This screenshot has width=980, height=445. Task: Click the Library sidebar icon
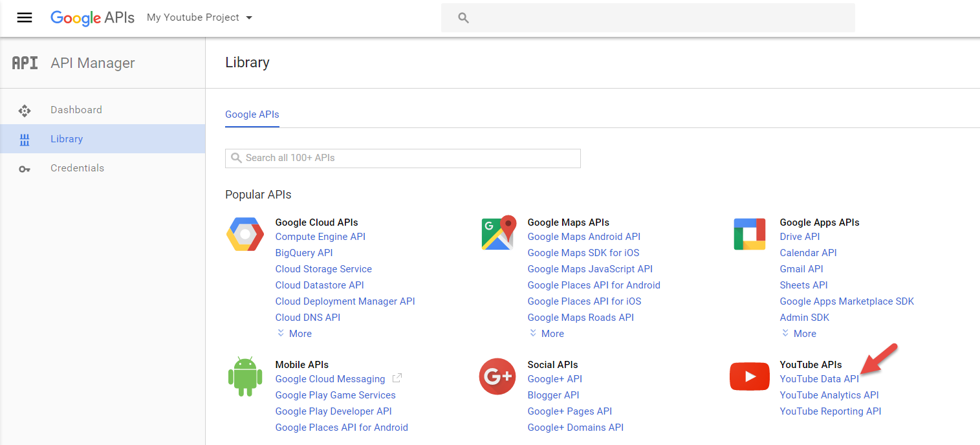[25, 139]
